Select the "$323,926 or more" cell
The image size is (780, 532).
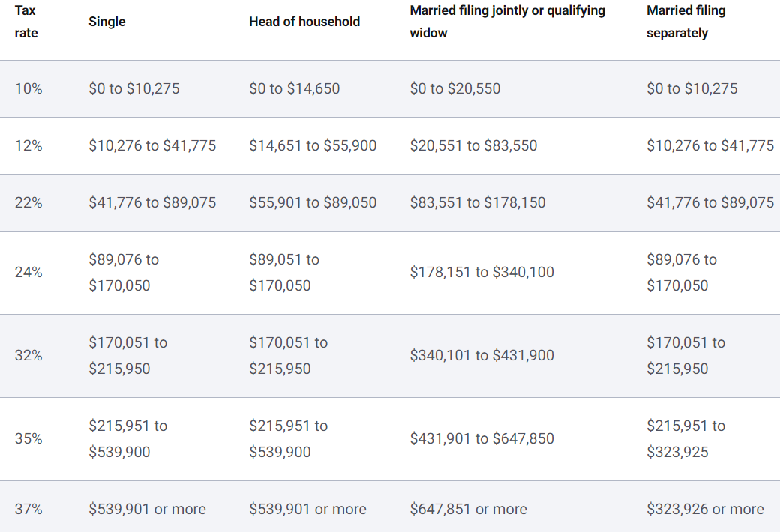705,509
